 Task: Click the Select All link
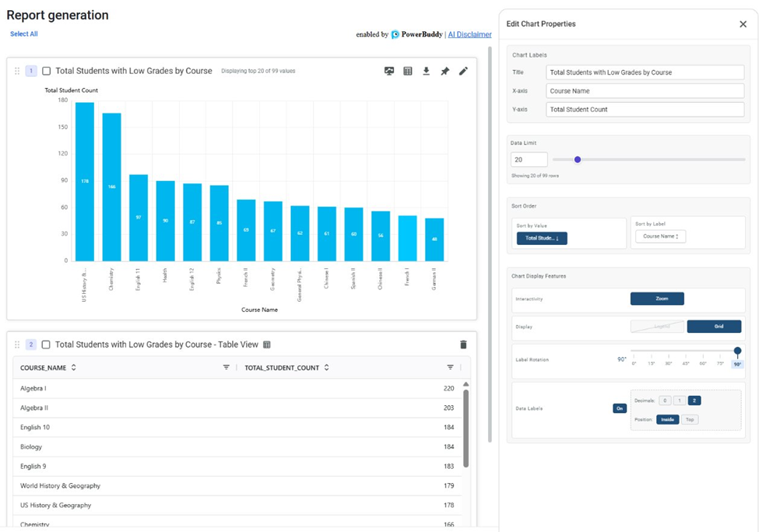[x=23, y=34]
